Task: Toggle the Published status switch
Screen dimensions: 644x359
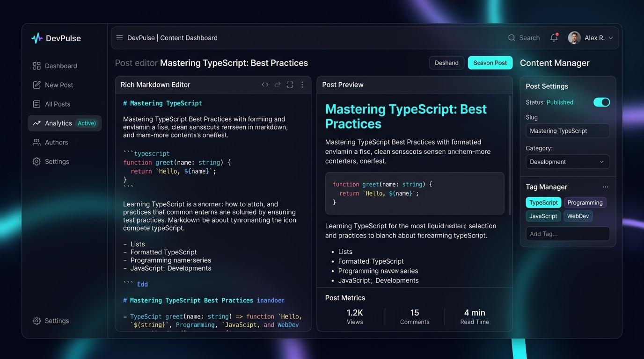Action: (601, 102)
